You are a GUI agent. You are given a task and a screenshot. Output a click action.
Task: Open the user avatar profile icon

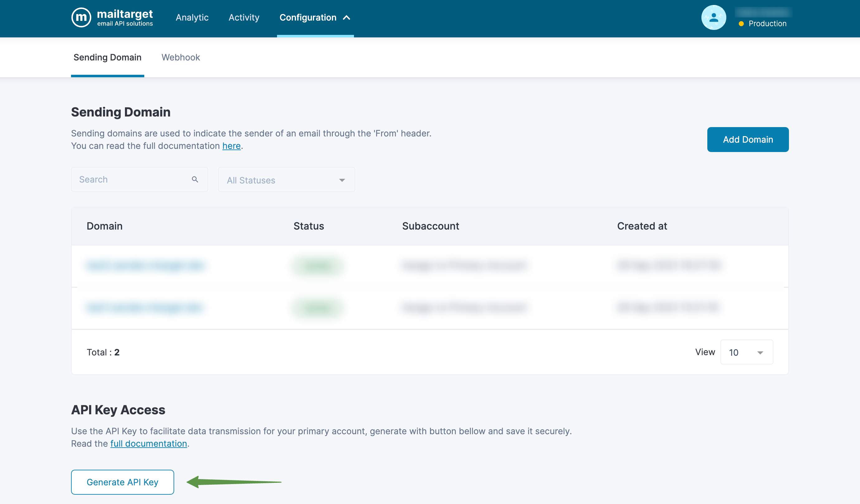(713, 17)
